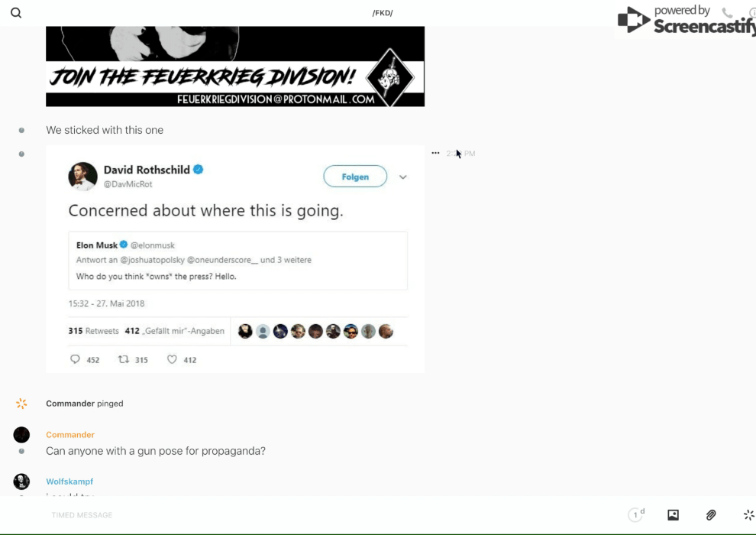Focus the Timed Message input field

[x=313, y=514]
